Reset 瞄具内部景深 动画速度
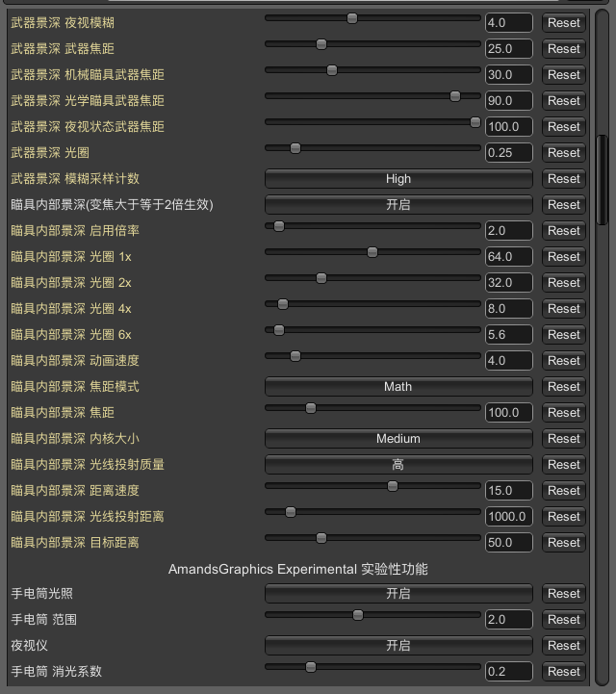616x694 pixels. pos(564,361)
